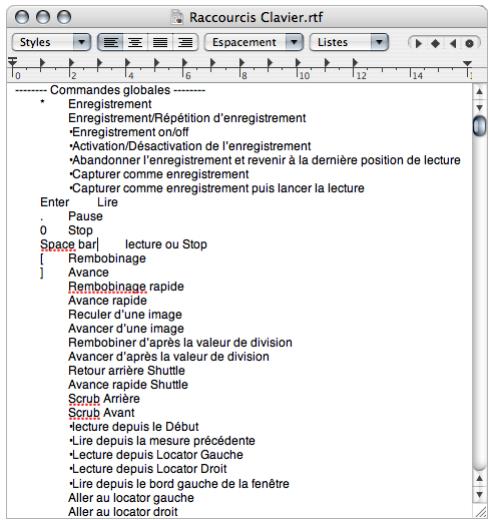Viewport: 490px width, 520px height.
Task: Click the word 'Stop' after 0
Action: (x=80, y=230)
